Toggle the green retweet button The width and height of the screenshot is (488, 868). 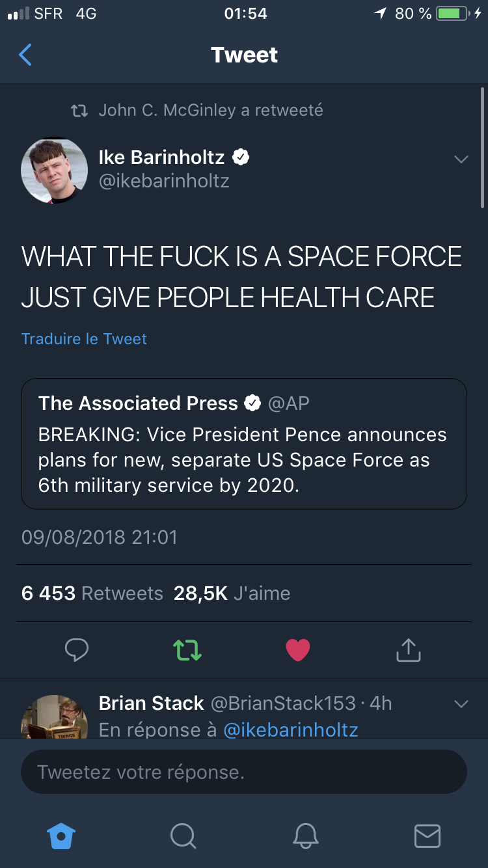pos(187,649)
